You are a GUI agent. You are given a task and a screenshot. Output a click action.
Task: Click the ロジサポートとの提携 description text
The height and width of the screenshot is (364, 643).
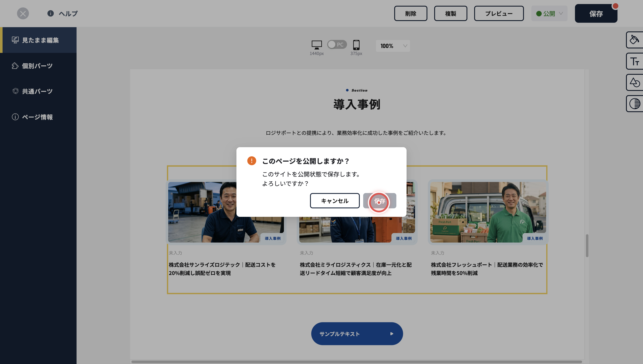point(357,133)
